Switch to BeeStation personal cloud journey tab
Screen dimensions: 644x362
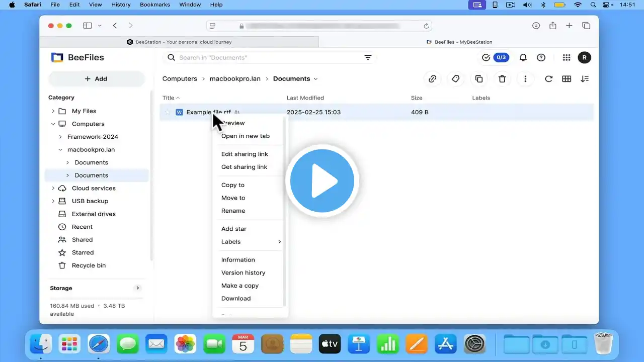[x=179, y=42]
